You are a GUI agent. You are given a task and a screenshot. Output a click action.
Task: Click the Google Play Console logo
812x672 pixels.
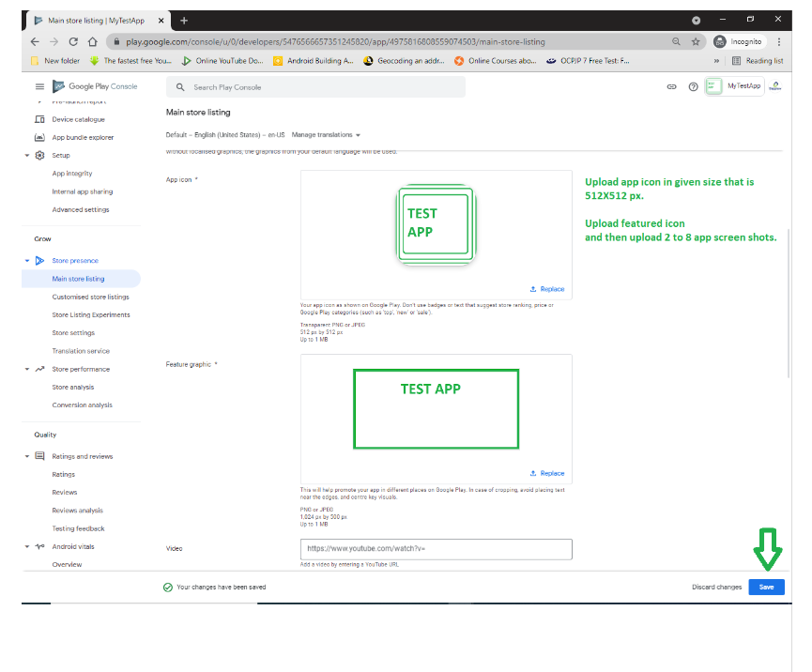(x=95, y=86)
